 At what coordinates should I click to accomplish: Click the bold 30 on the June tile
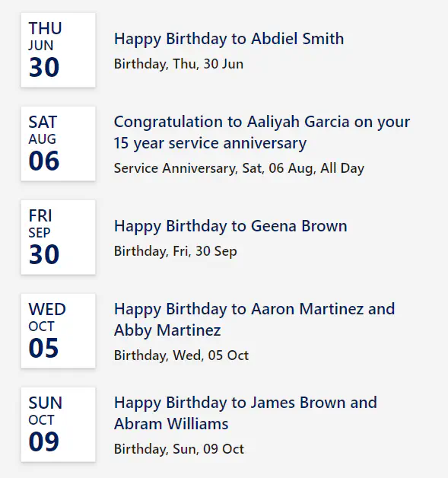[44, 68]
